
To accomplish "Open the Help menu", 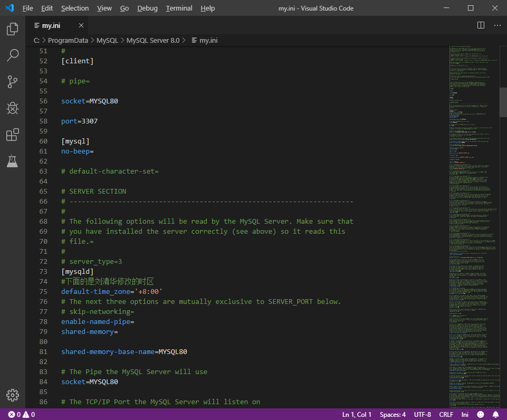I will pyautogui.click(x=207, y=8).
